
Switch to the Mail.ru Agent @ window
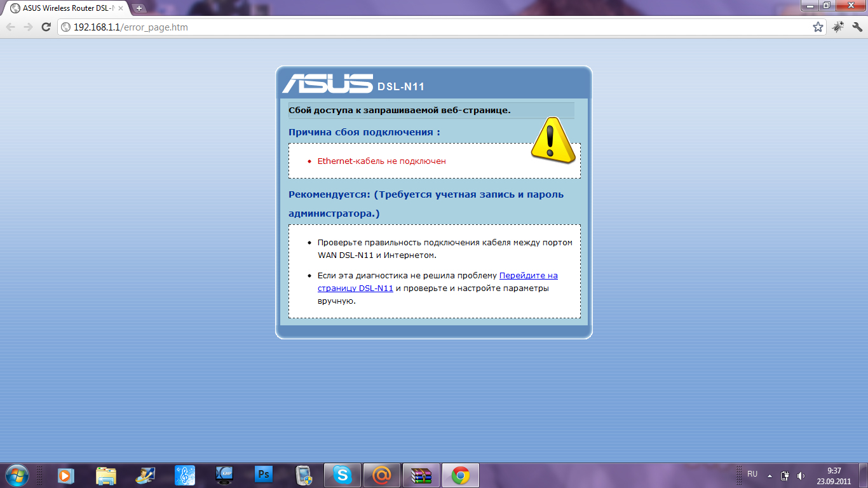click(382, 475)
